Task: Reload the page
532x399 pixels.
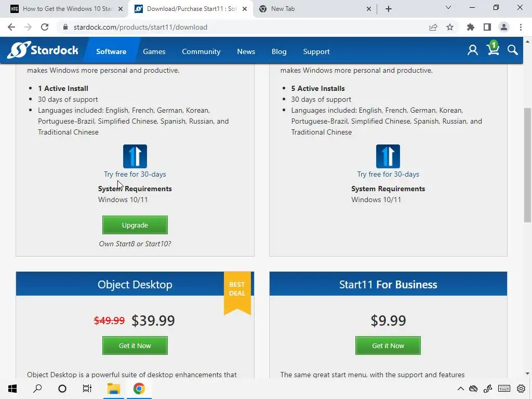Action: [x=45, y=27]
